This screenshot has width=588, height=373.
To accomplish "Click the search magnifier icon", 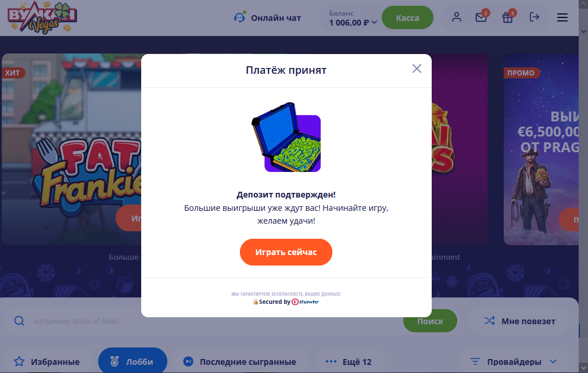I will [x=19, y=321].
